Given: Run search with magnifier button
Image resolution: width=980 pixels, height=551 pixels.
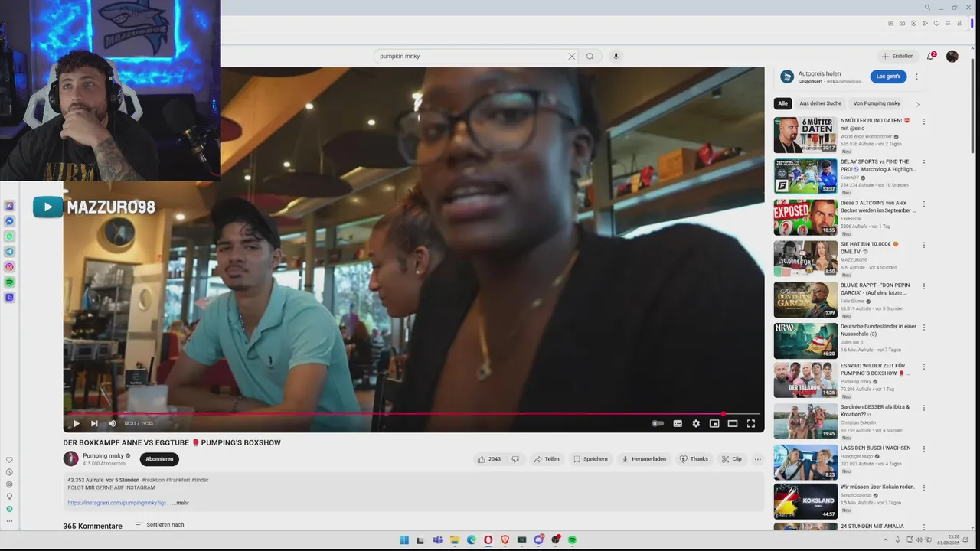Looking at the screenshot, I should click(590, 56).
